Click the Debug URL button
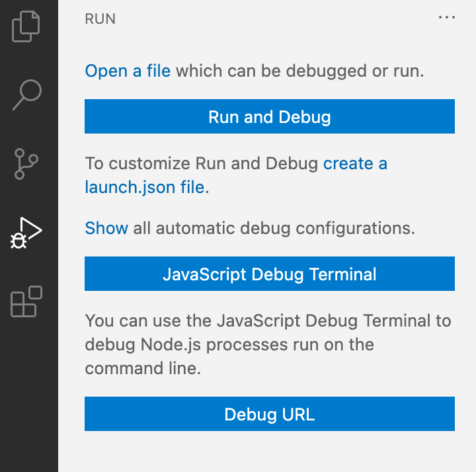Image resolution: width=476 pixels, height=472 pixels. [270, 414]
